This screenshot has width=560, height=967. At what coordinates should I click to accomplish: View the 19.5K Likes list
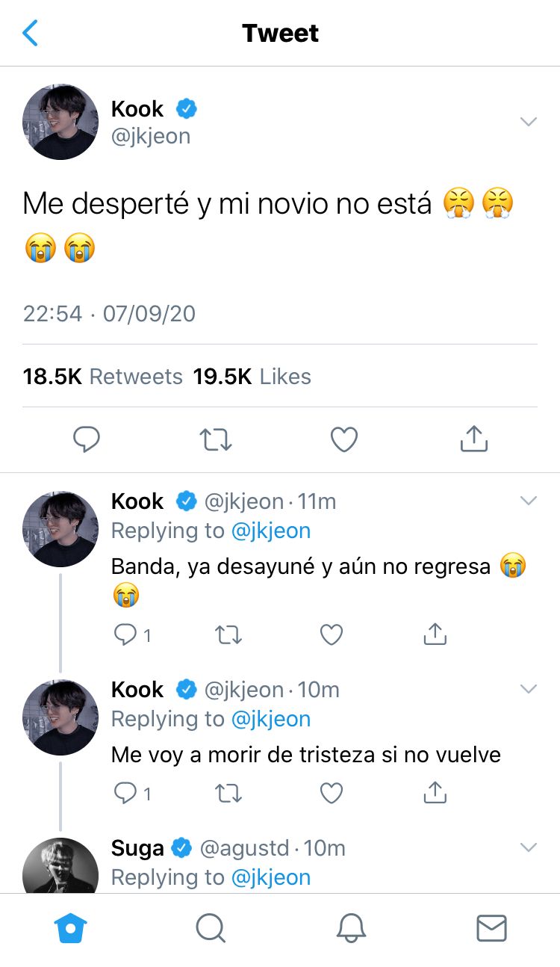[x=252, y=377]
